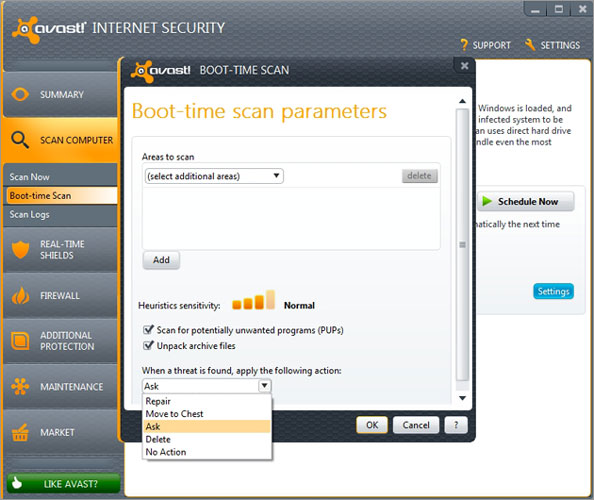Click the dialog vertical scrollbar thumb
Viewport: 594px width, 500px height.
coord(462,245)
